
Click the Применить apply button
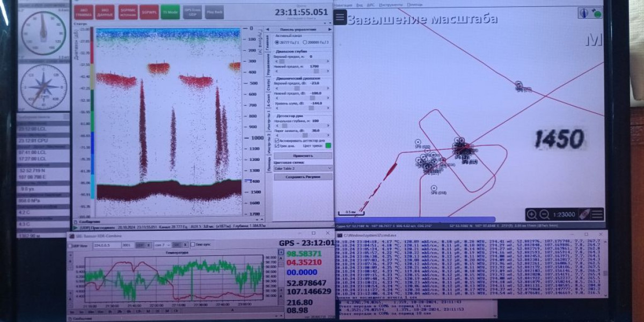click(303, 156)
